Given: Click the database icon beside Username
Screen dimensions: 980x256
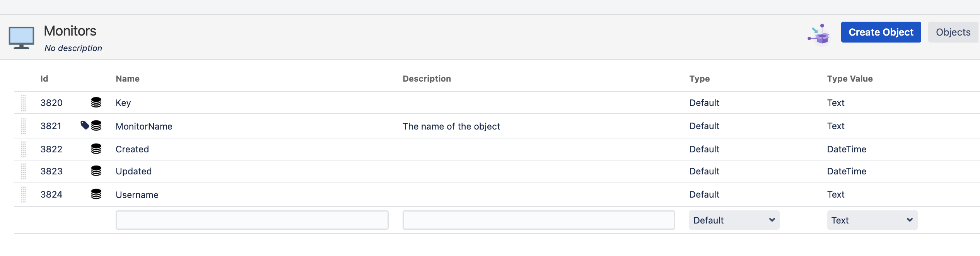Looking at the screenshot, I should pos(96,194).
